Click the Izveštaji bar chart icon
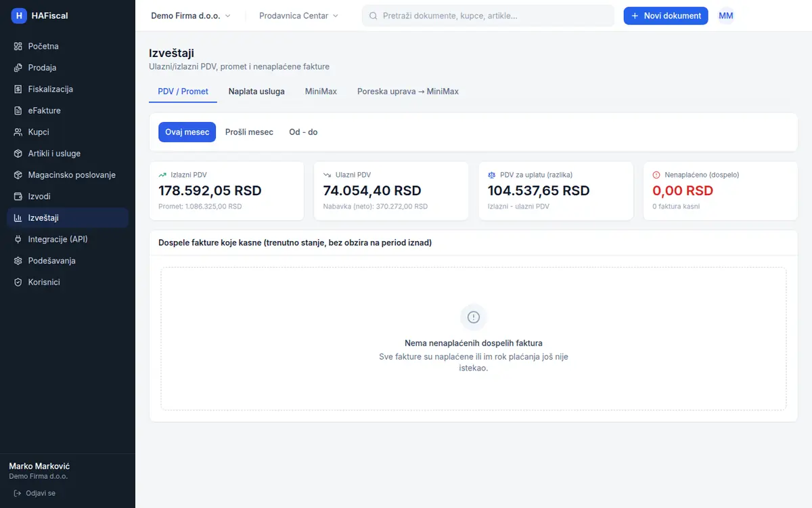Screen dimensions: 812x508 18,218
